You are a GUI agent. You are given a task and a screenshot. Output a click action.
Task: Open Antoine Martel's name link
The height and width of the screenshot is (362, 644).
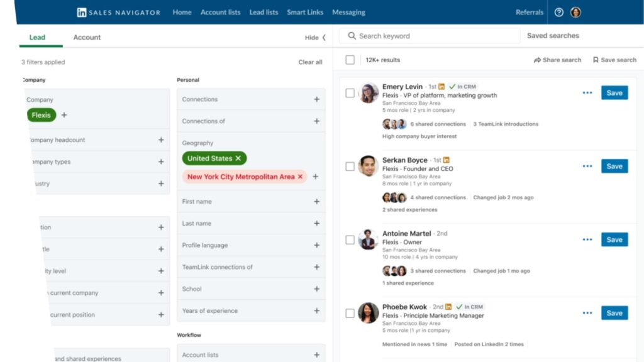[x=407, y=234]
